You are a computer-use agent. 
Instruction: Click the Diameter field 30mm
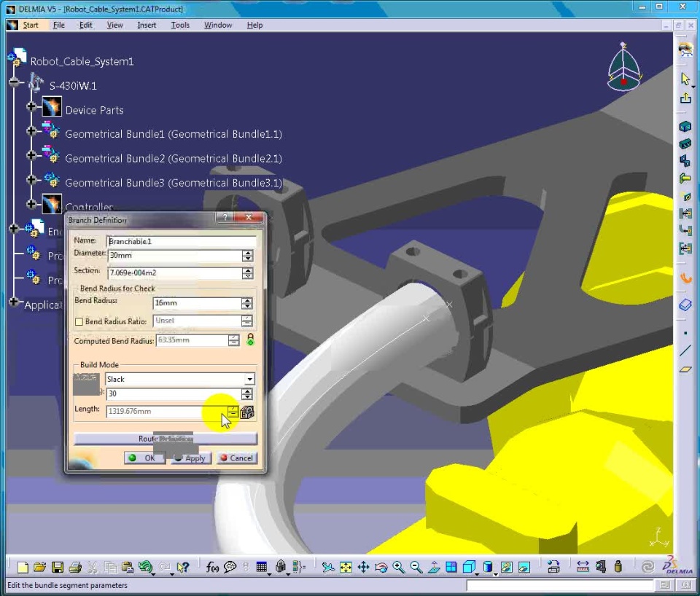[175, 256]
